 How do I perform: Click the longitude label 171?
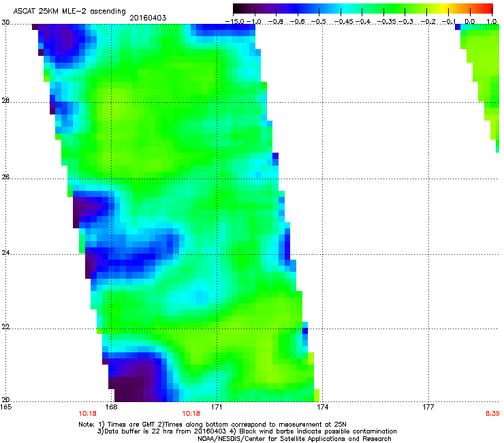pos(217,407)
